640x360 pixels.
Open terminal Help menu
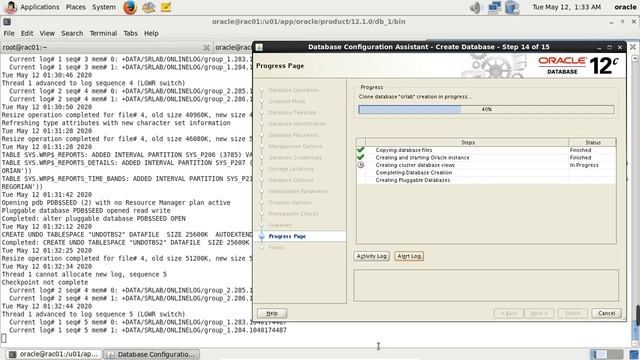coord(151,33)
